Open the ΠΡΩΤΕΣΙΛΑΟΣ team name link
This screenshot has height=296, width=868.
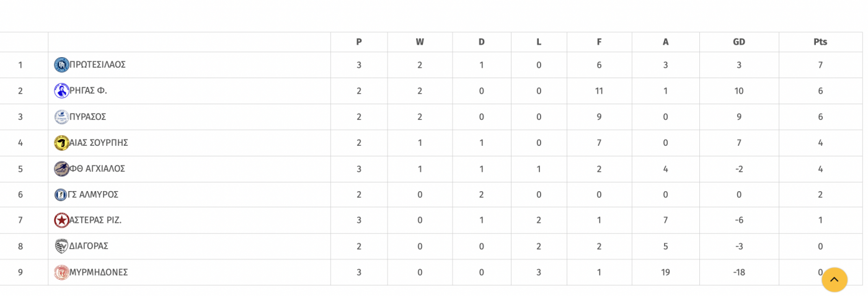coord(97,65)
